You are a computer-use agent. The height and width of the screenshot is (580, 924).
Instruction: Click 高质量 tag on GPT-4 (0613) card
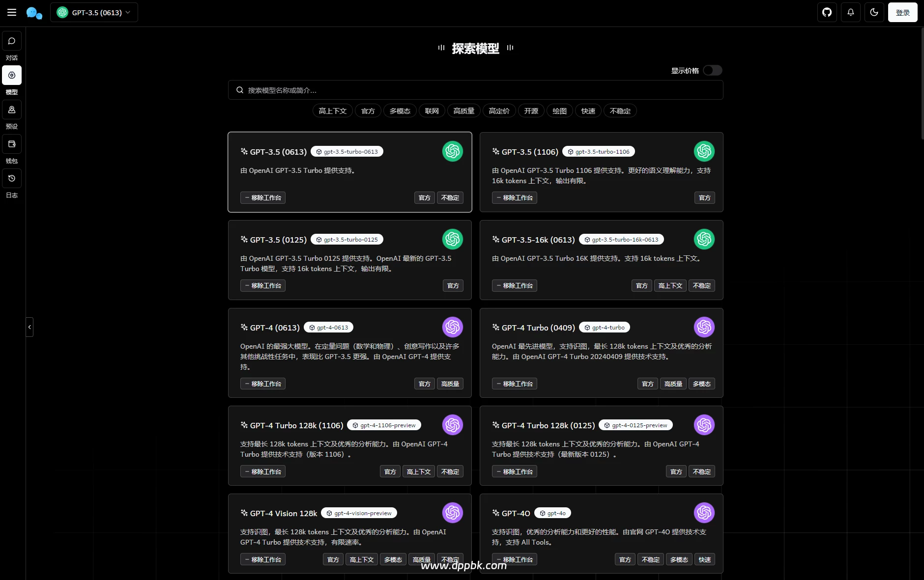pos(450,384)
